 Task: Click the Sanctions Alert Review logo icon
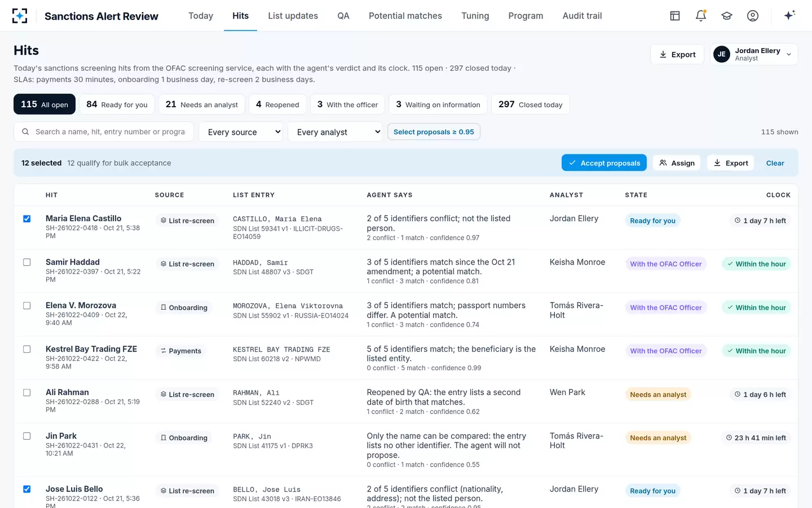(x=20, y=16)
